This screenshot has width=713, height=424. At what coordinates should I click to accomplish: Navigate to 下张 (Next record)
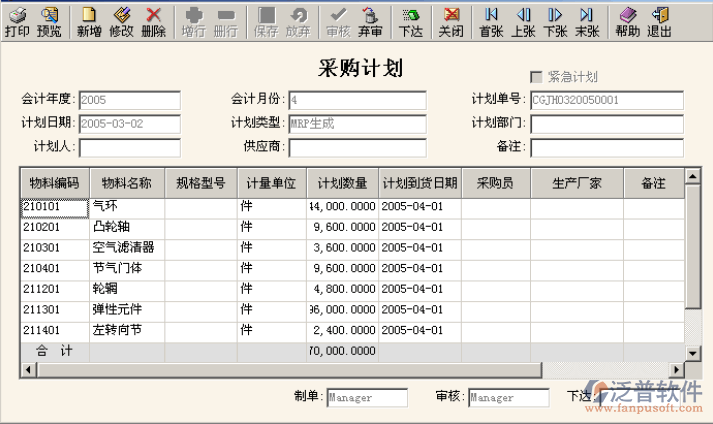[x=555, y=21]
